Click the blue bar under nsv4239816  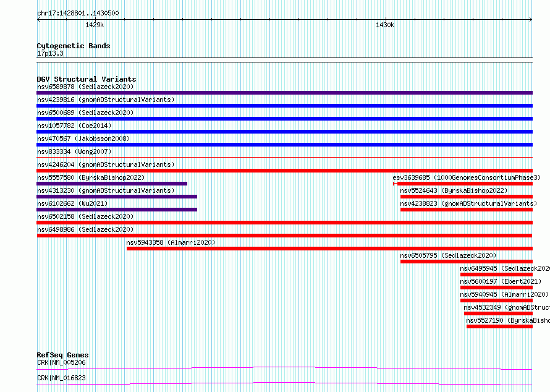pos(284,106)
